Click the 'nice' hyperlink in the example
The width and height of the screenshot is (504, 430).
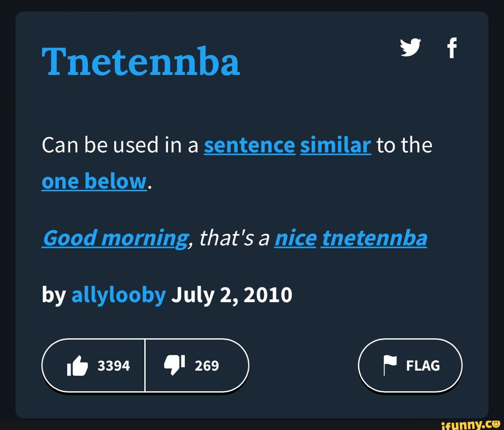pos(294,238)
